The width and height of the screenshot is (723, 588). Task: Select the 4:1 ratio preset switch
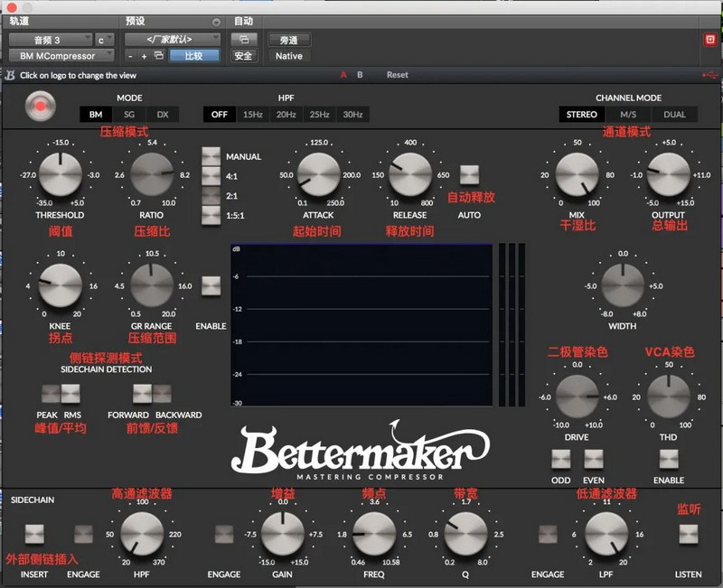pyautogui.click(x=211, y=176)
